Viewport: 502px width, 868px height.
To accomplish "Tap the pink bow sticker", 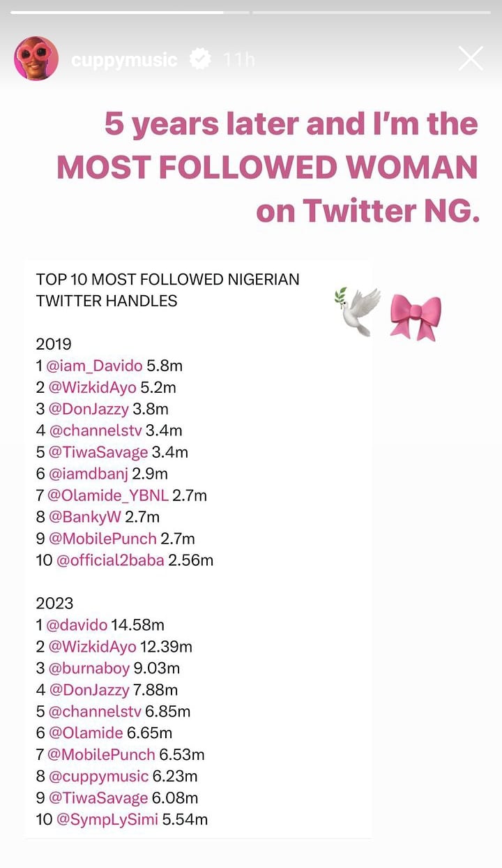I will pyautogui.click(x=416, y=317).
